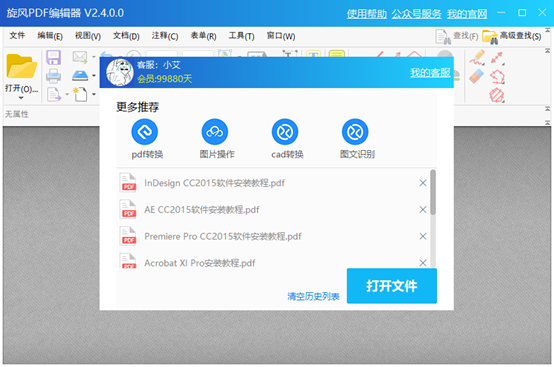Open the pdf转换 recommendation
Image resolution: width=554 pixels, height=367 pixels.
(x=145, y=132)
